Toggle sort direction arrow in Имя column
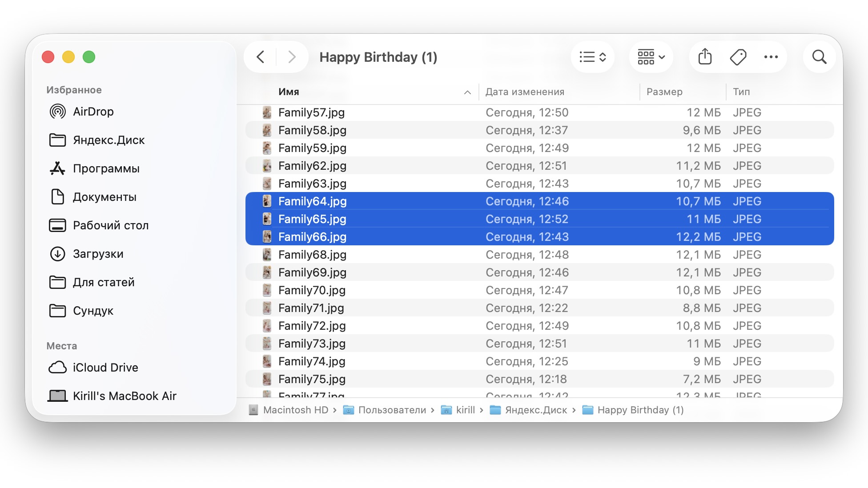 pos(467,92)
